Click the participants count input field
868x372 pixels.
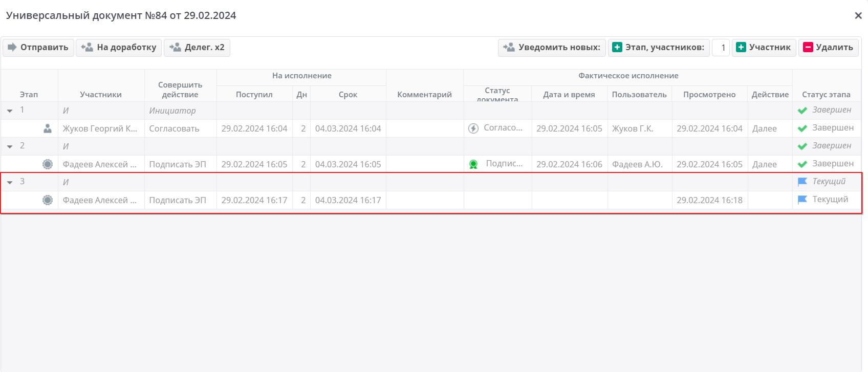coord(721,48)
